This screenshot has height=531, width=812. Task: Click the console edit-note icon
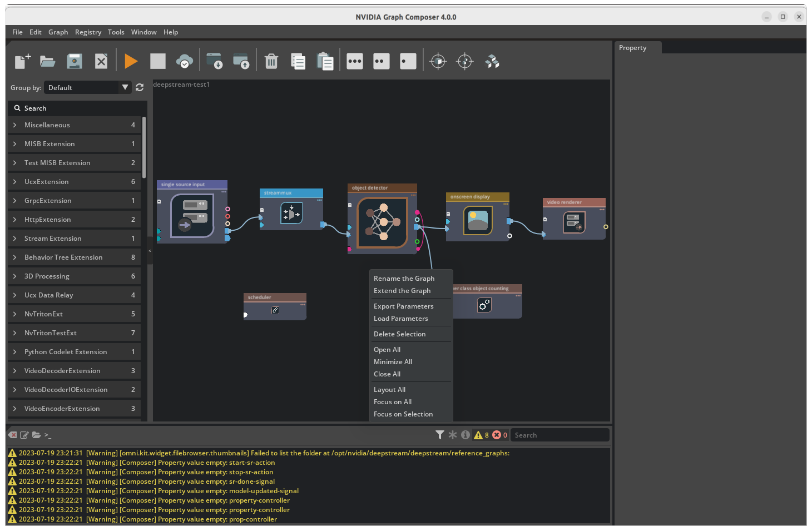[x=24, y=435]
